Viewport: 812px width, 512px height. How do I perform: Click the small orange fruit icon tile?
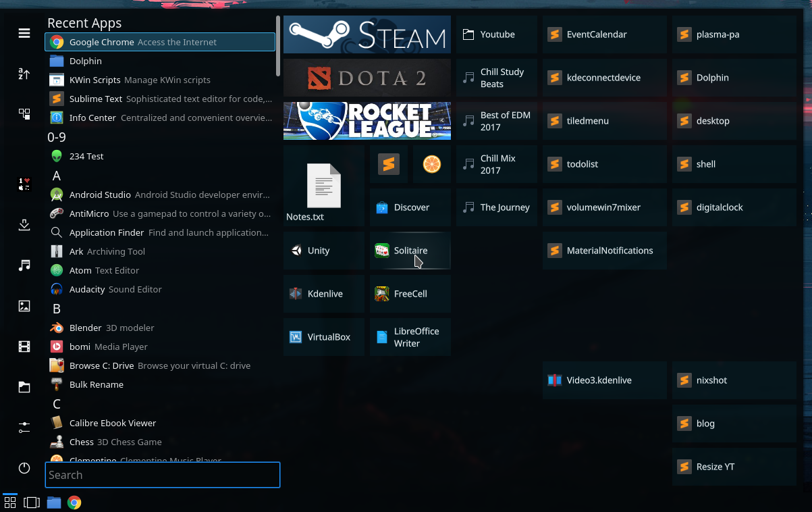(432, 164)
